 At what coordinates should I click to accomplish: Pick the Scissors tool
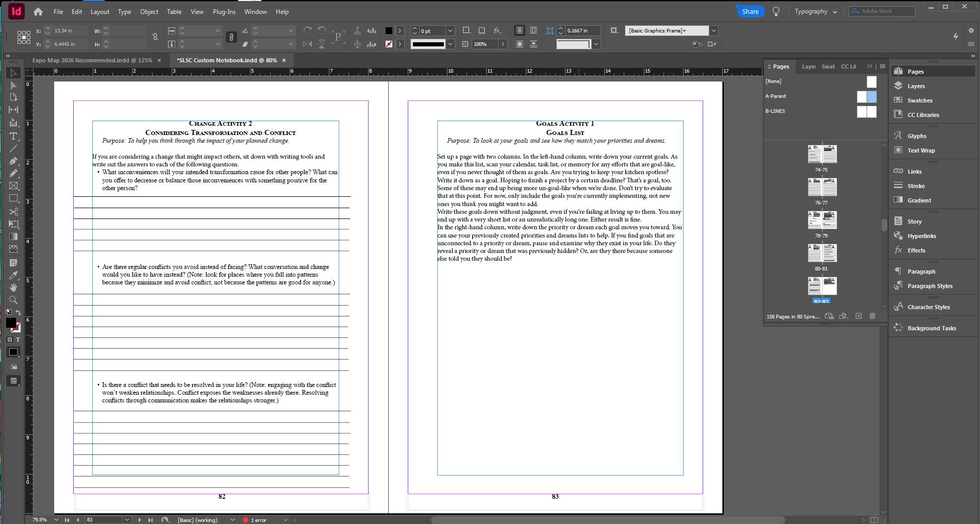click(13, 212)
